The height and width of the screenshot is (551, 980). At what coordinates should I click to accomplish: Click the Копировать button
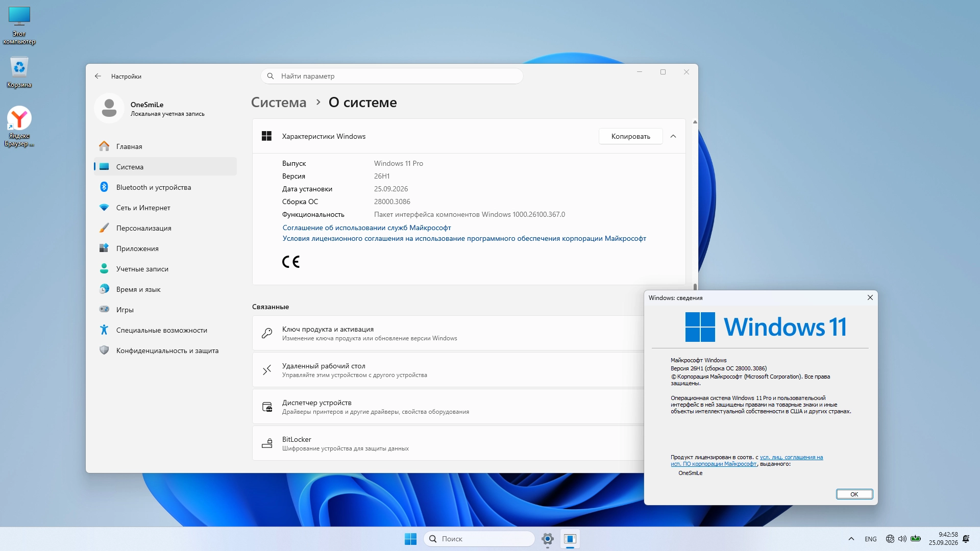[x=630, y=136]
